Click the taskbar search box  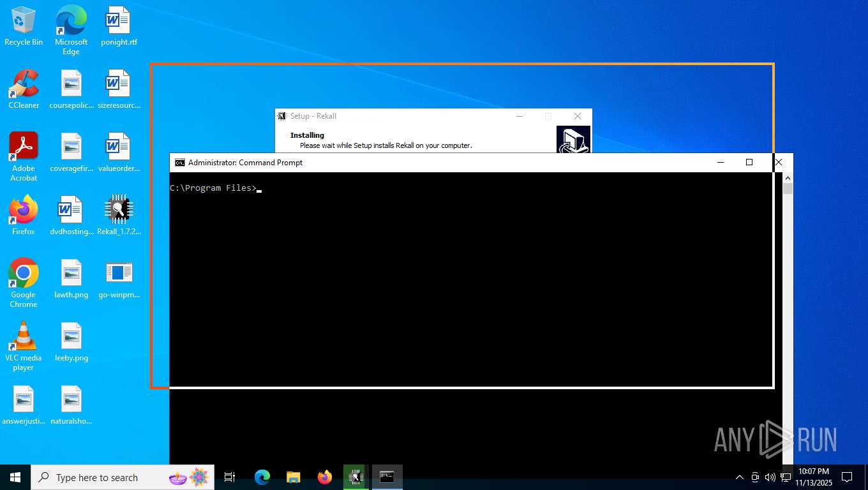click(123, 477)
